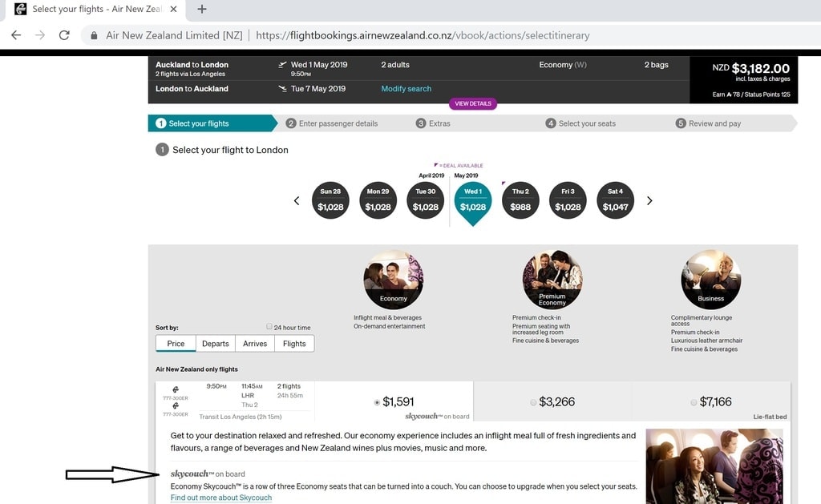Pick Wed 1 date at $1,028
821x504 pixels.
tap(473, 203)
